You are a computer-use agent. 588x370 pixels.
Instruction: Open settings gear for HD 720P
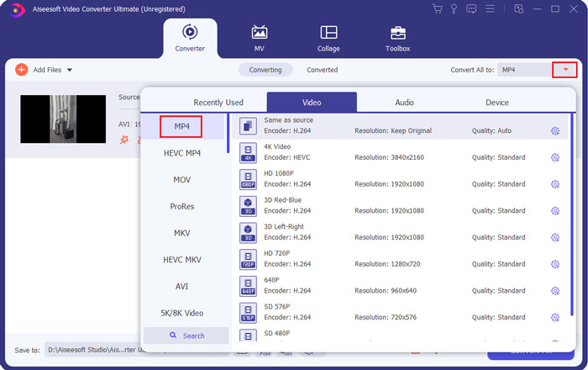(555, 264)
